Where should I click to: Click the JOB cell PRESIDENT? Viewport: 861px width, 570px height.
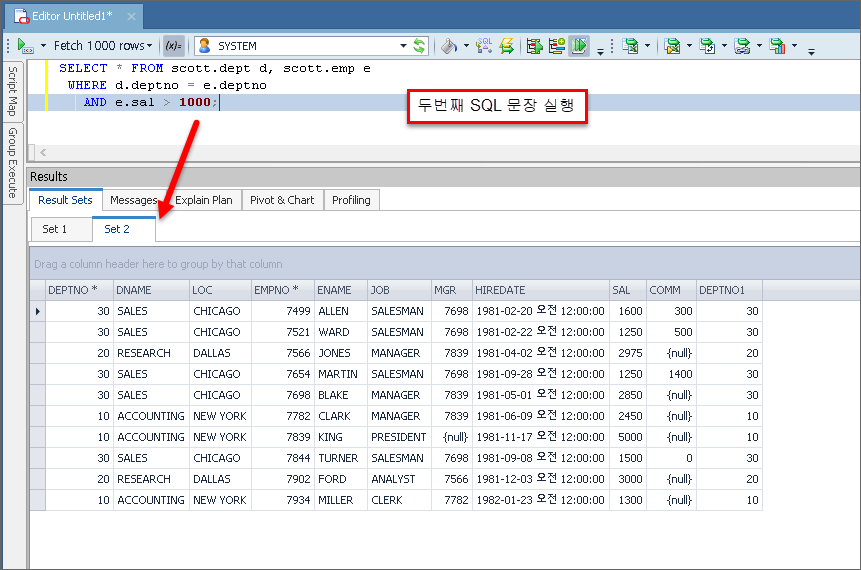[x=399, y=437]
